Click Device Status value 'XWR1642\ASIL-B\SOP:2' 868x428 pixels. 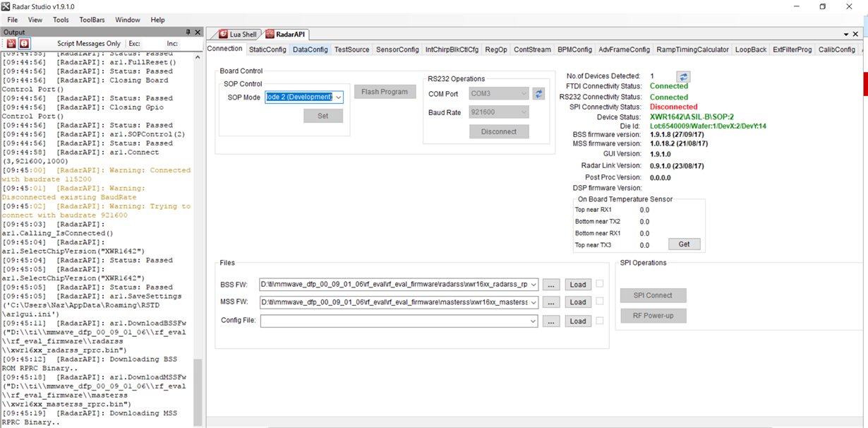[x=692, y=117]
